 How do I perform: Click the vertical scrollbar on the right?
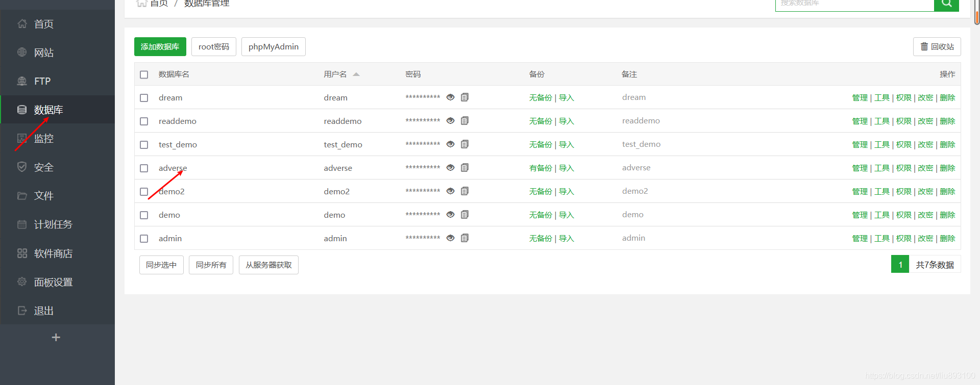[x=977, y=12]
